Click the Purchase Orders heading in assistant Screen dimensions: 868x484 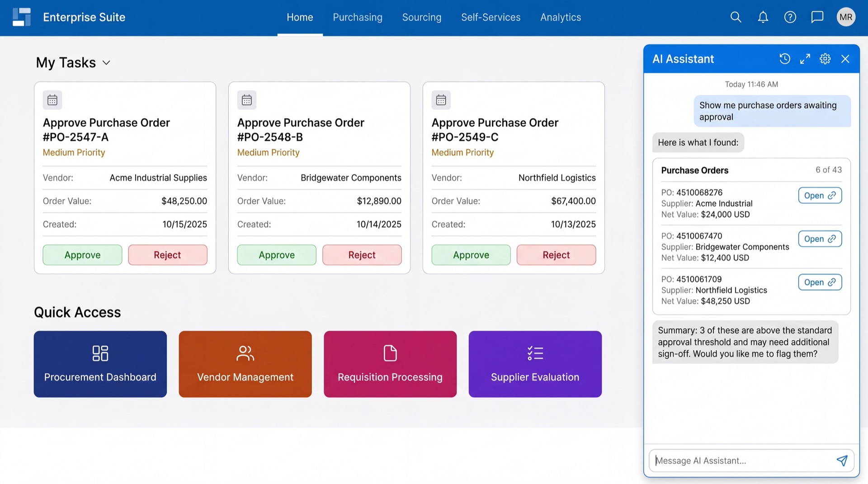tap(694, 170)
